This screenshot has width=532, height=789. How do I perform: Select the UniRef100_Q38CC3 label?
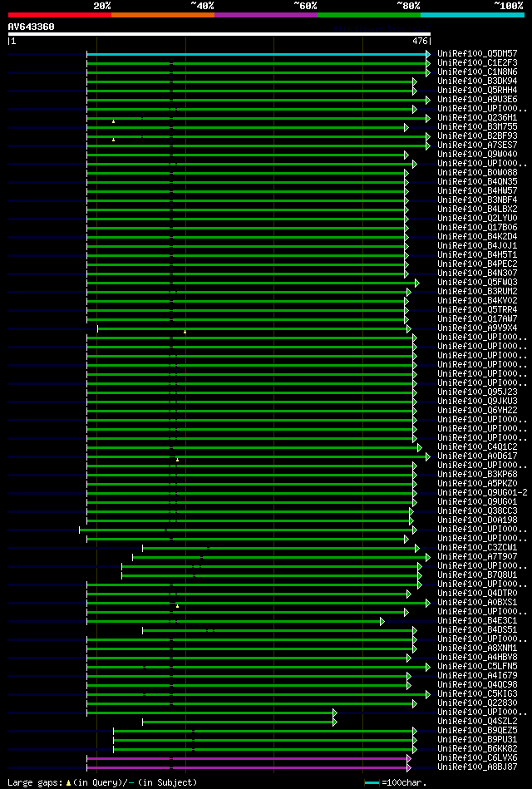(x=477, y=511)
